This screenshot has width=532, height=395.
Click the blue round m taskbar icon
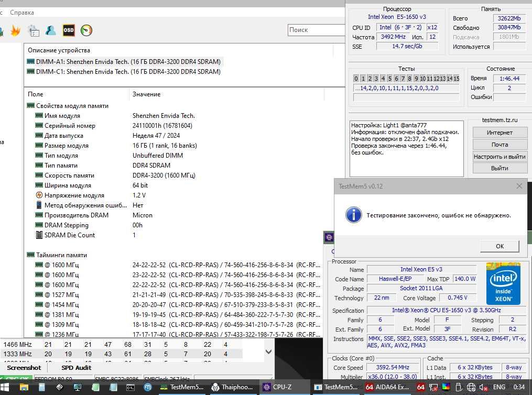(148, 387)
